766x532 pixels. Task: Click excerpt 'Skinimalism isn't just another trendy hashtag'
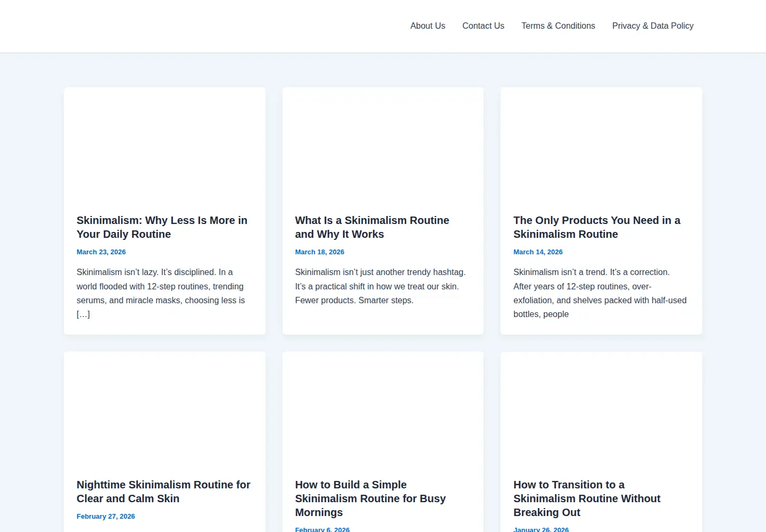(x=380, y=286)
